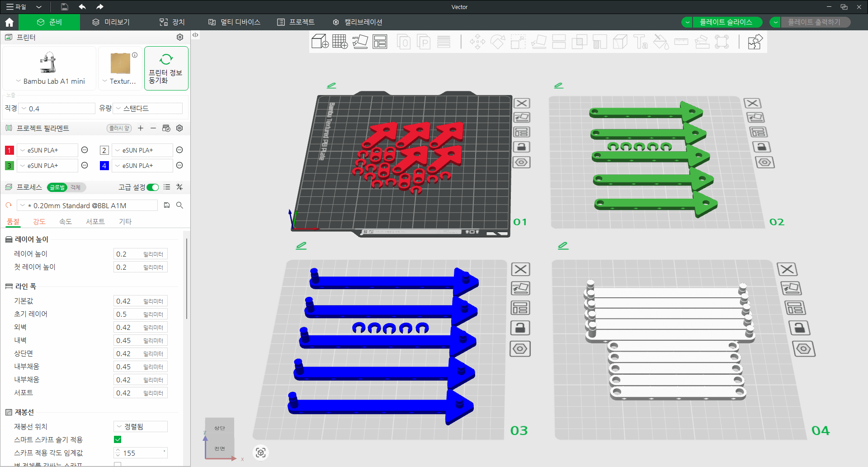Click the 플레이트 슬라이스 slice plate button
This screenshot has height=467, width=868.
click(x=726, y=22)
